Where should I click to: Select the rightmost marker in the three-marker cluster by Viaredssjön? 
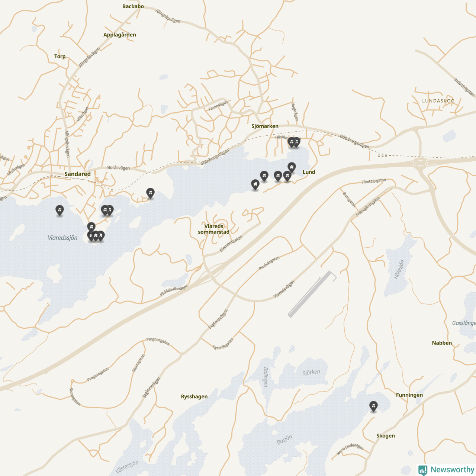tap(101, 236)
